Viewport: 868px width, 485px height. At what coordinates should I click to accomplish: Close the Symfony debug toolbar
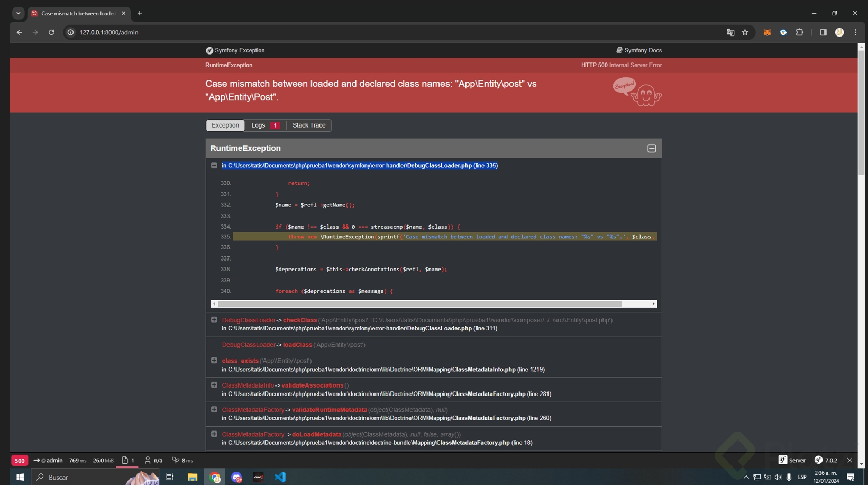850,461
